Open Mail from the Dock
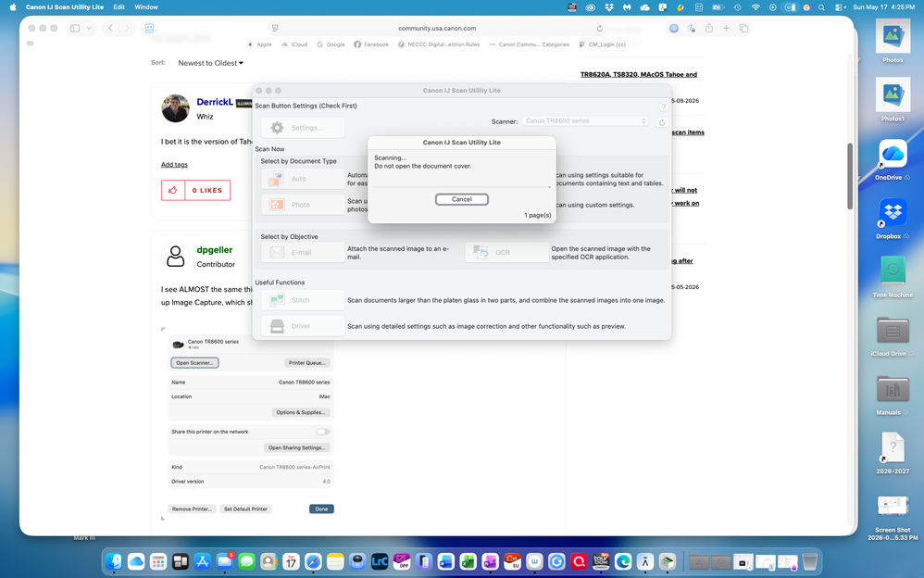This screenshot has width=924, height=578. (x=224, y=561)
